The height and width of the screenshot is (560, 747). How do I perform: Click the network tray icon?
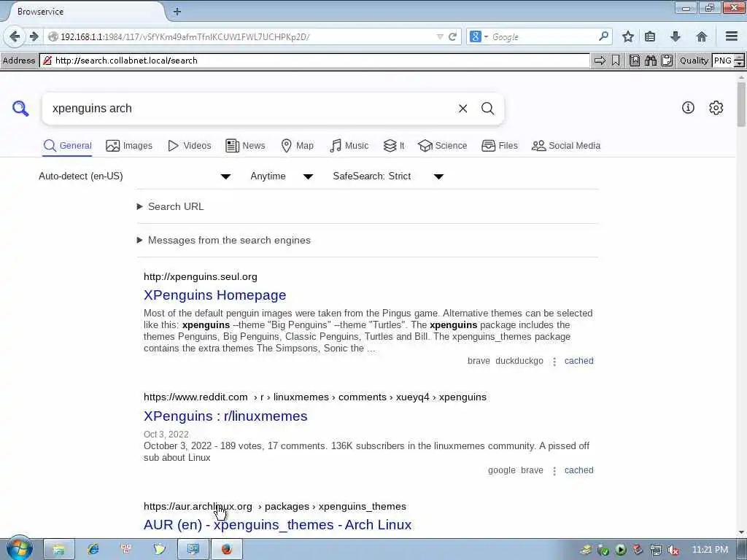(656, 550)
